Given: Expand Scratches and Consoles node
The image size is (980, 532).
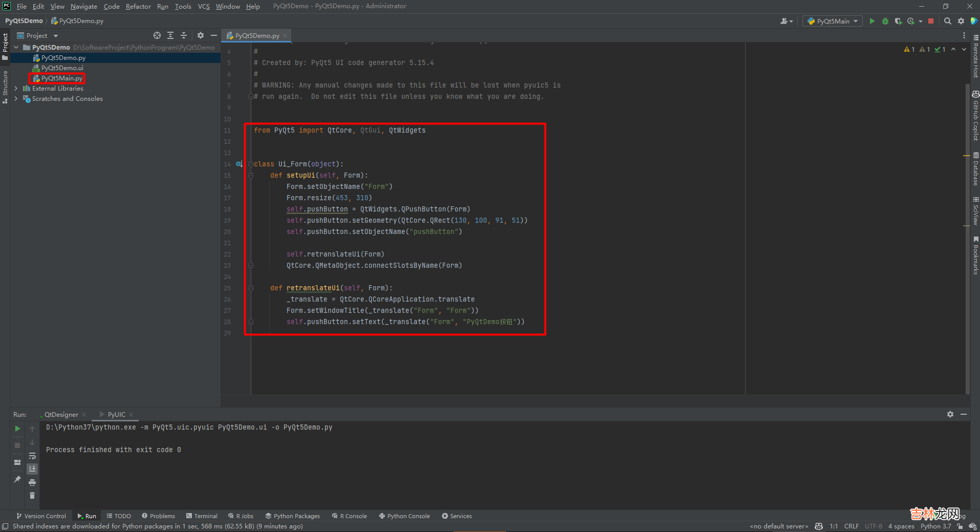Looking at the screenshot, I should 16,99.
